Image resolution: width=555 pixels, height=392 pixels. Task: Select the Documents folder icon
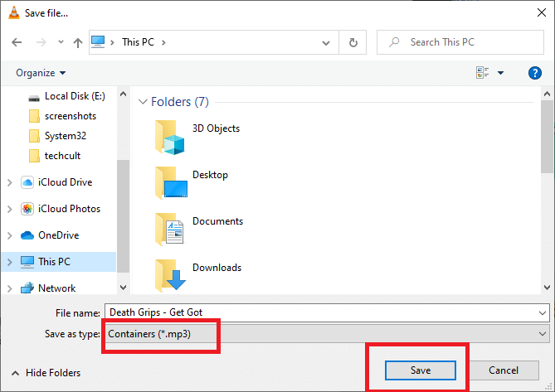coord(169,229)
